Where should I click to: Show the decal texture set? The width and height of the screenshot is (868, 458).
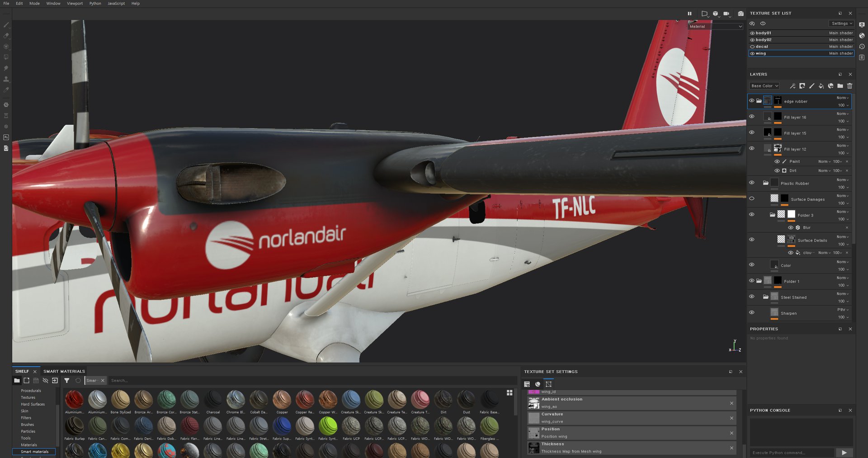(752, 47)
